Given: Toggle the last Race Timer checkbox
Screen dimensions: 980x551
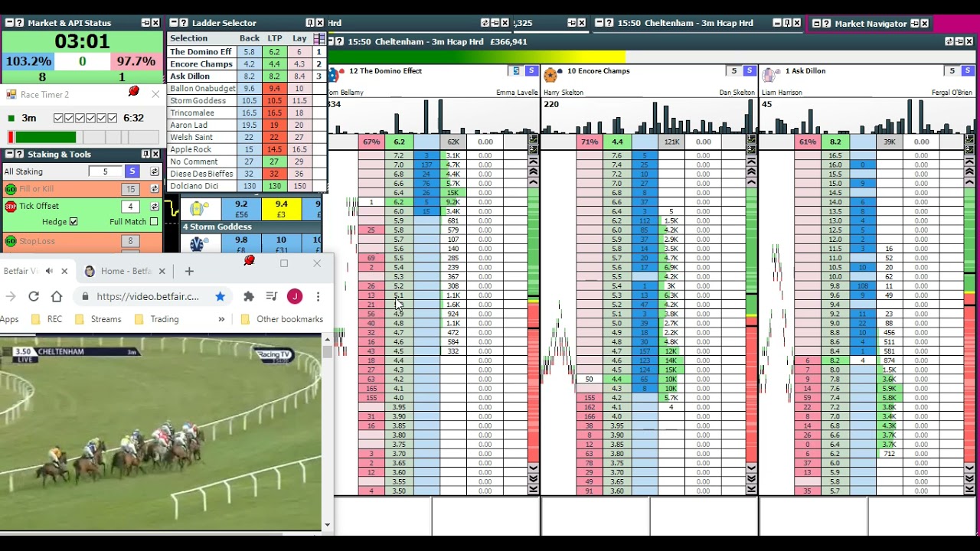Looking at the screenshot, I should (112, 119).
